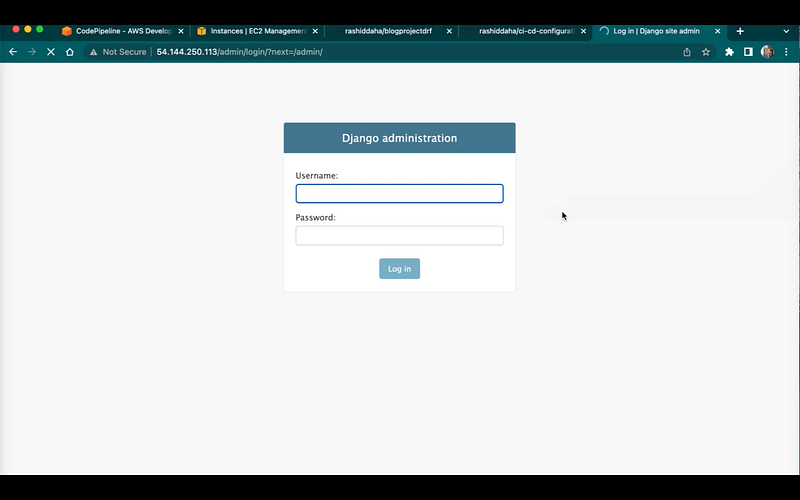
Task: Click the Django administration header
Action: 399,138
